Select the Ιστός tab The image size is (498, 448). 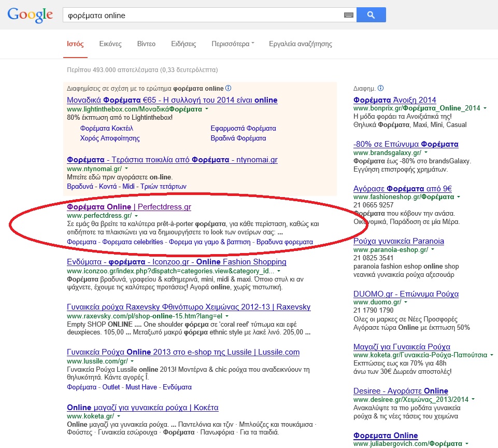75,44
